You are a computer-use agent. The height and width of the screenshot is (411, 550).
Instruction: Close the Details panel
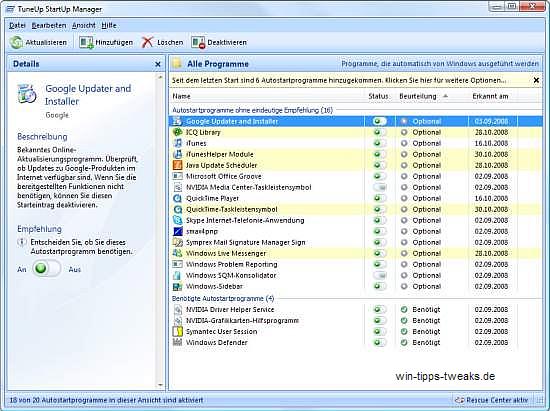158,64
